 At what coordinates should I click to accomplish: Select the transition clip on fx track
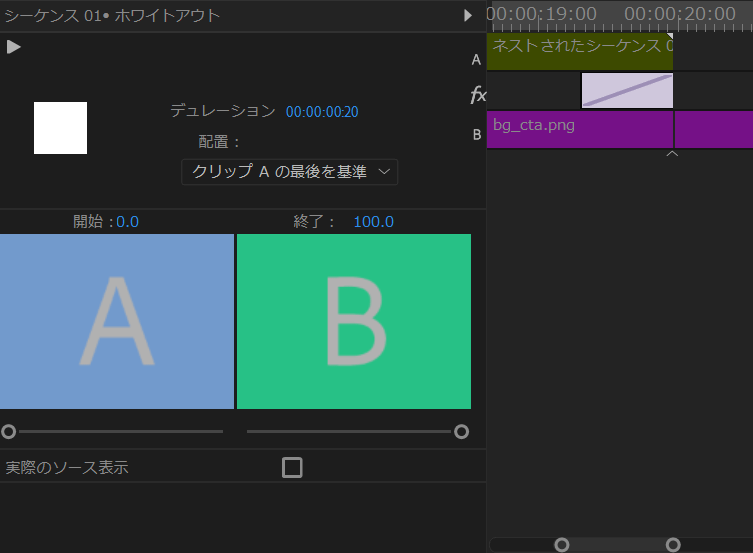tap(627, 91)
